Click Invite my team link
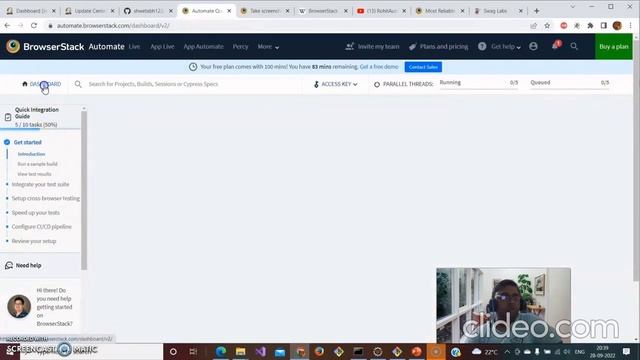640x360 pixels. point(372,47)
